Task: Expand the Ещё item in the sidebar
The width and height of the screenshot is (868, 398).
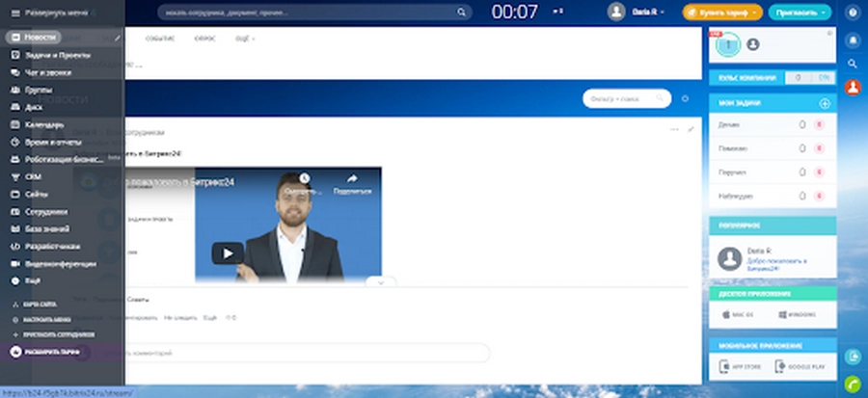Action: 32,280
